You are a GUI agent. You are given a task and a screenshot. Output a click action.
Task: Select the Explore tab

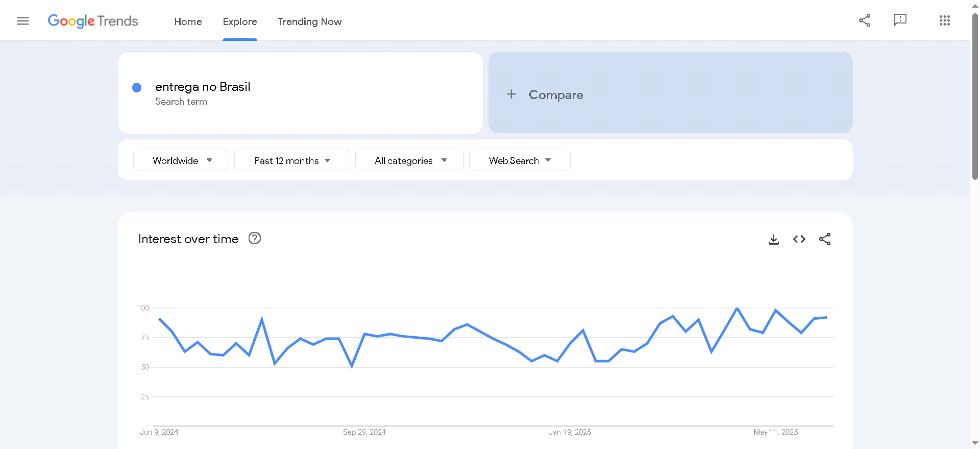point(240,21)
